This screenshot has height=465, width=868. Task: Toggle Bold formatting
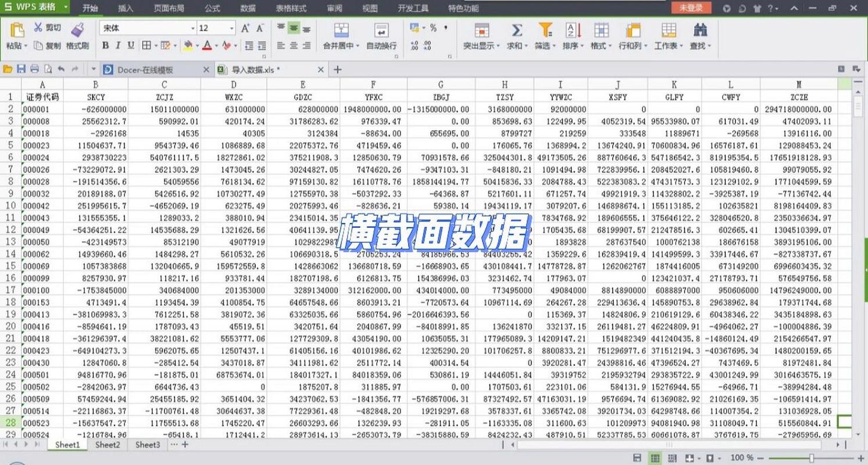coord(105,45)
